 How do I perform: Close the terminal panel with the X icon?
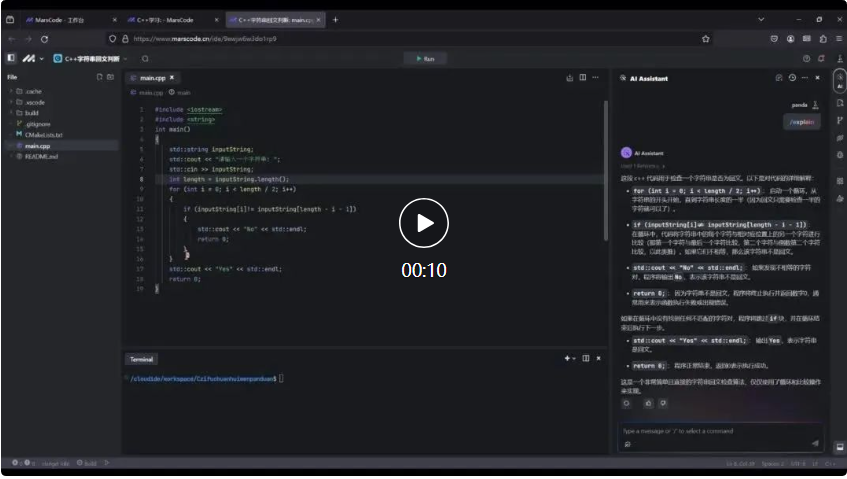[599, 358]
